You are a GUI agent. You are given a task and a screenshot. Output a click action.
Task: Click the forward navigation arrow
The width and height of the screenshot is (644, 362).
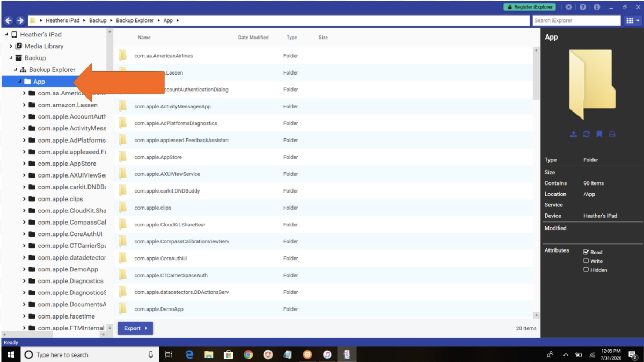(20, 20)
